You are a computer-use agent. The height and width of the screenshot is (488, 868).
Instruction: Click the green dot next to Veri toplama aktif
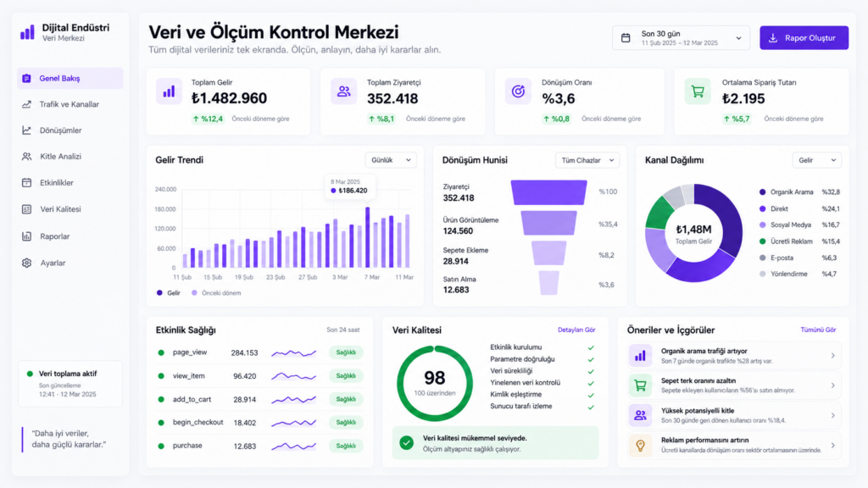(x=30, y=374)
